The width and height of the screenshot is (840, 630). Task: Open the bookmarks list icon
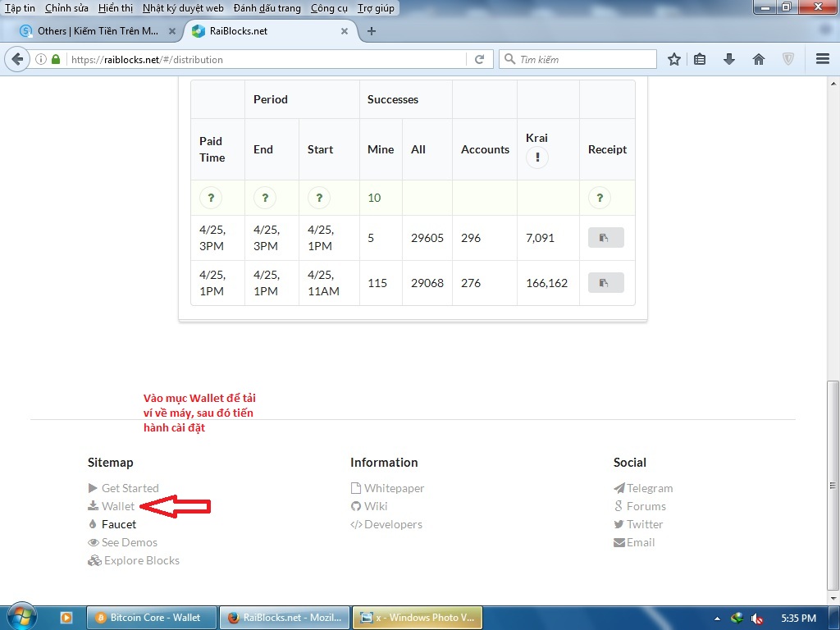[700, 59]
